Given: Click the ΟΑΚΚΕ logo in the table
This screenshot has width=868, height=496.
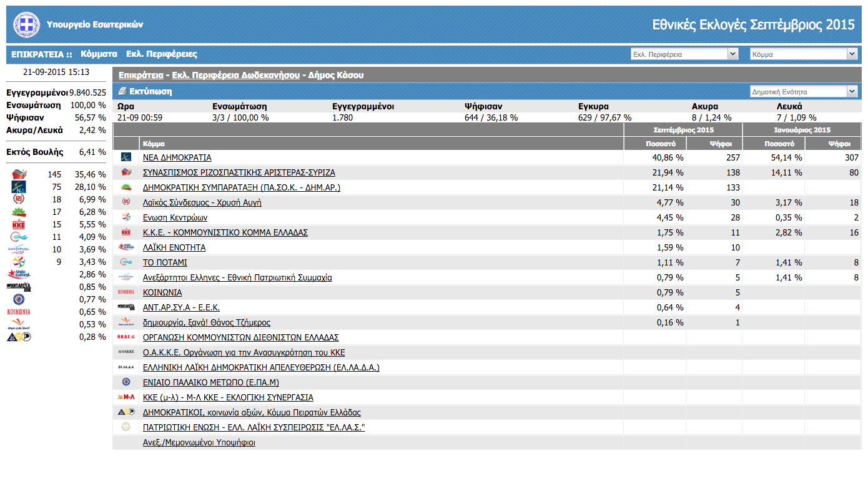Looking at the screenshot, I should click(x=126, y=352).
